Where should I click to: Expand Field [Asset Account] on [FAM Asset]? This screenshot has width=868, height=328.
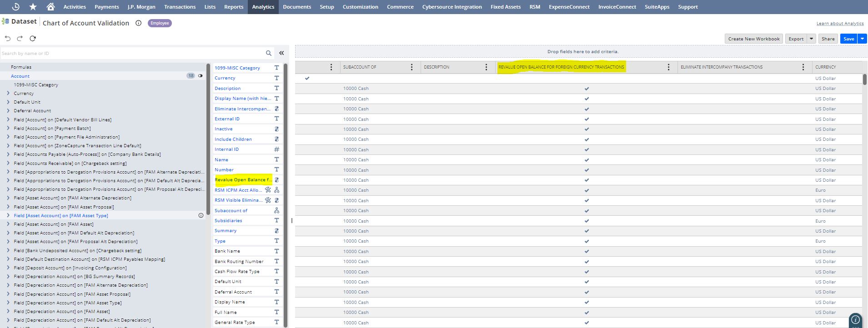8,224
